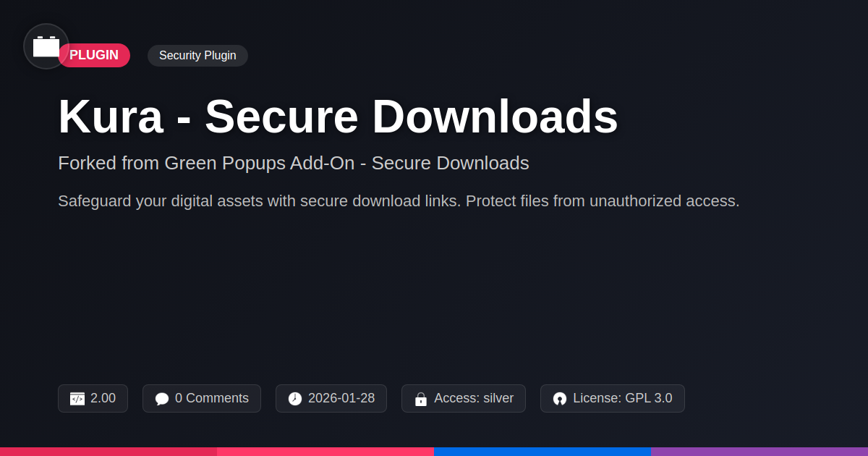Click the blue bottom bar segment
The image size is (868, 456).
click(x=542, y=451)
